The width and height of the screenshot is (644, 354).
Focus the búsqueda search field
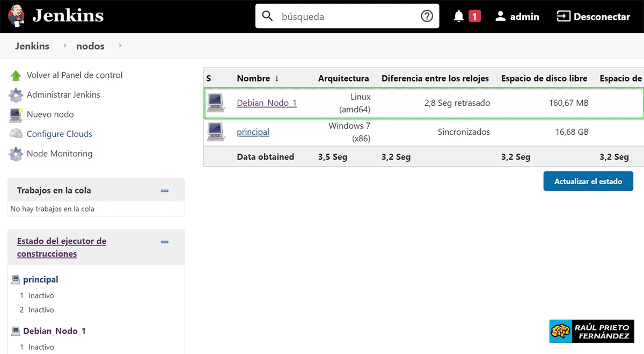346,17
